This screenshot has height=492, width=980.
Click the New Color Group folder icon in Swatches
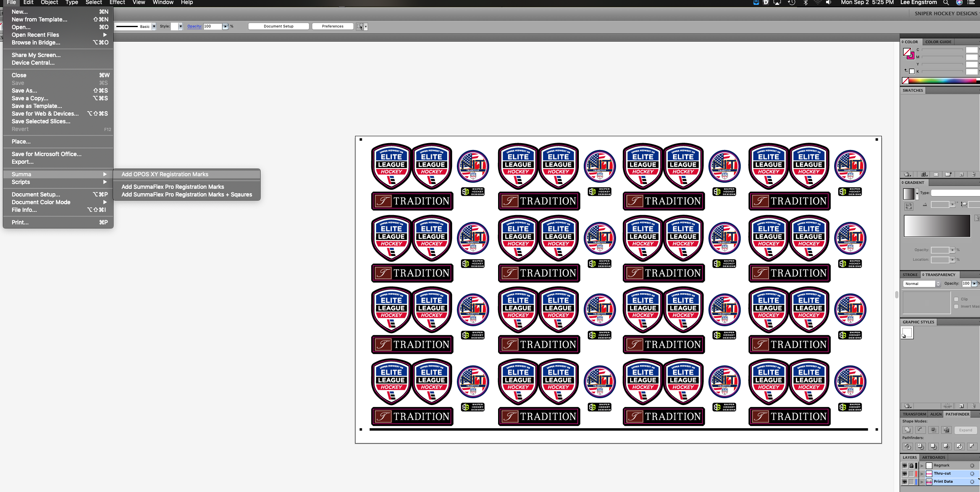[948, 174]
